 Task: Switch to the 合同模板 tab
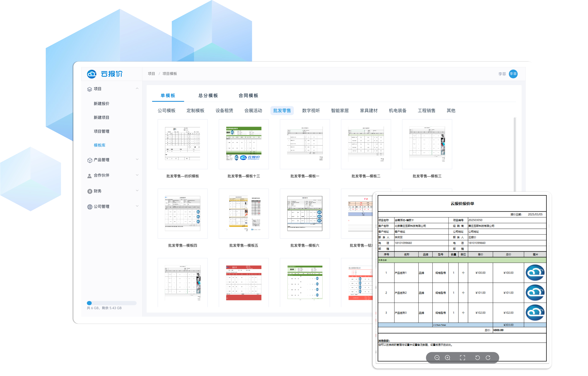coord(248,95)
